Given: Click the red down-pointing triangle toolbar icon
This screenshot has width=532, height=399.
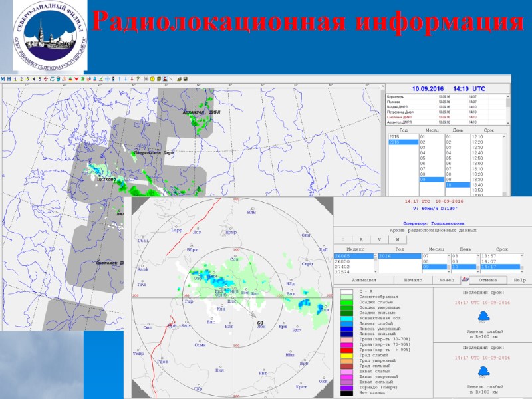Looking at the screenshot, I should 76,79.
